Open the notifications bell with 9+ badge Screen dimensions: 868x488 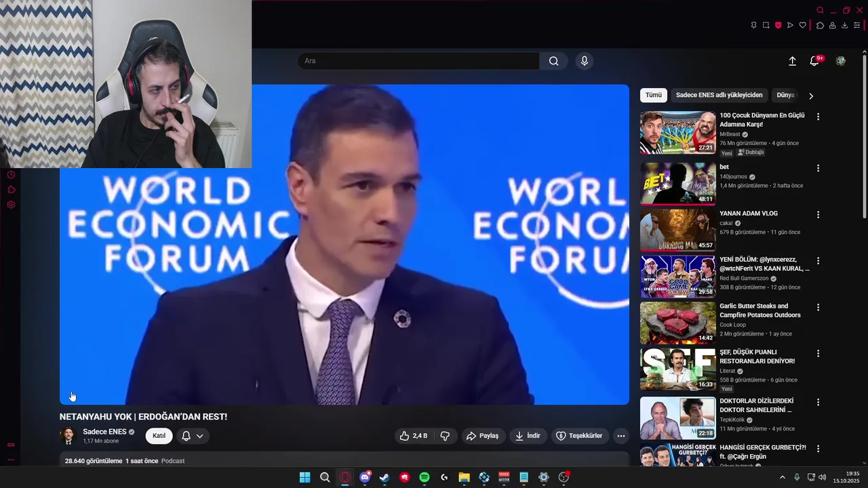(815, 61)
